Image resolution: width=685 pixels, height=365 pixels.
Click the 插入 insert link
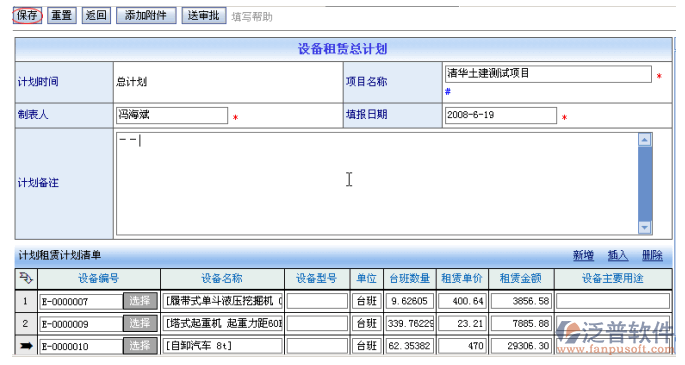(x=618, y=255)
